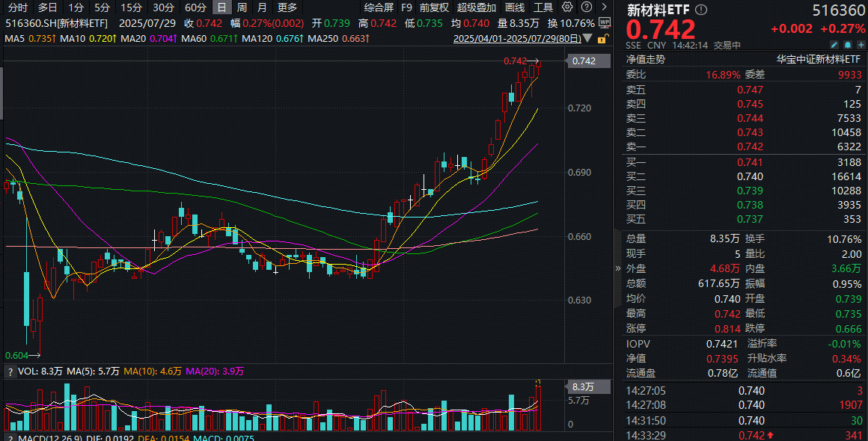
Task: Open the date range dropdown triangle
Action: coord(587,39)
